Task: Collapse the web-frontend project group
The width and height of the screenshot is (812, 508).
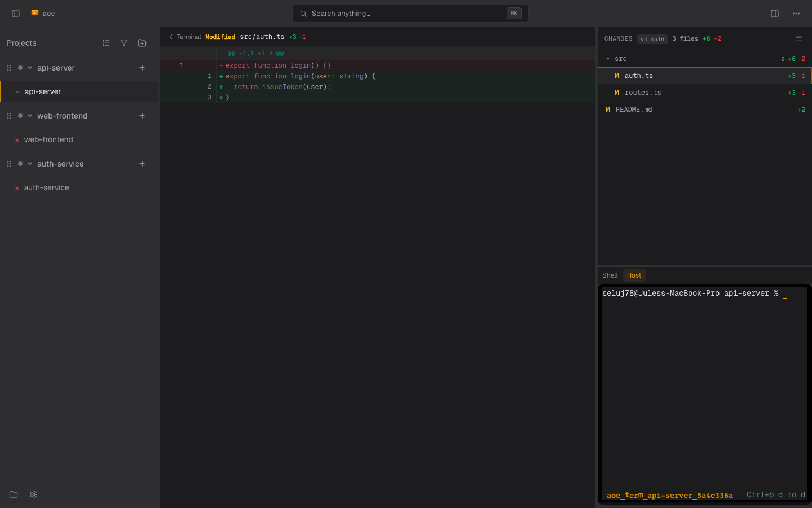Action: pyautogui.click(x=30, y=116)
